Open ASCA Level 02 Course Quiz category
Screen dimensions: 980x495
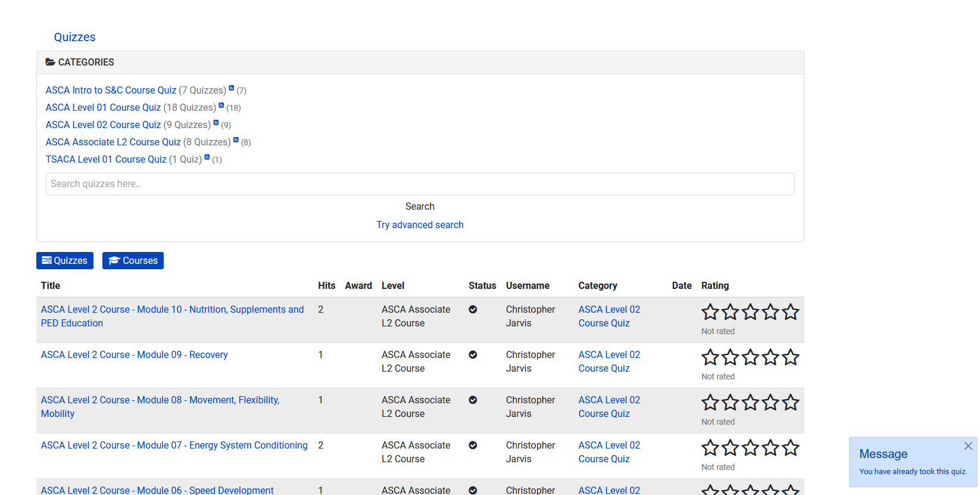[x=103, y=124]
